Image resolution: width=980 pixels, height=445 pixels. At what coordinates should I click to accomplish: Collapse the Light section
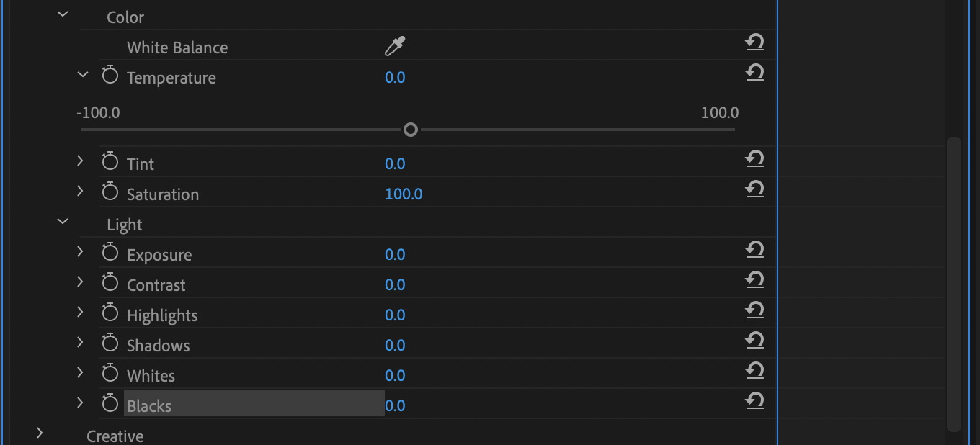click(63, 221)
